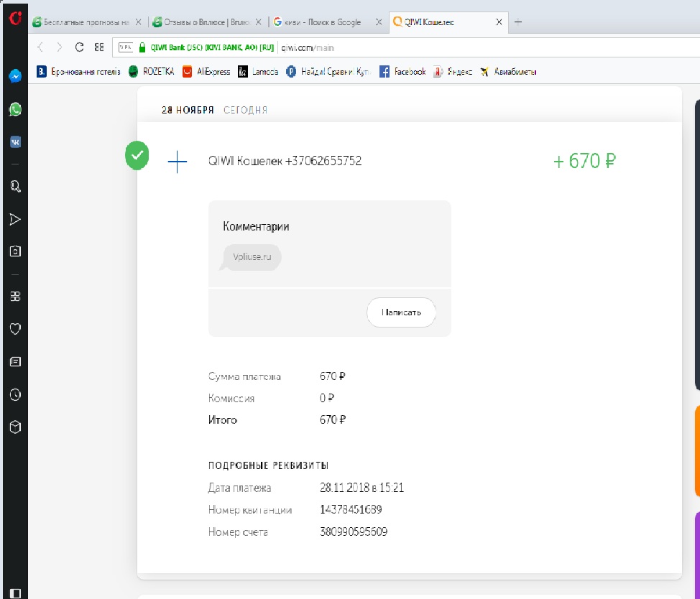Click the receipt number 14378451689
The height and width of the screenshot is (599, 700).
click(x=351, y=509)
